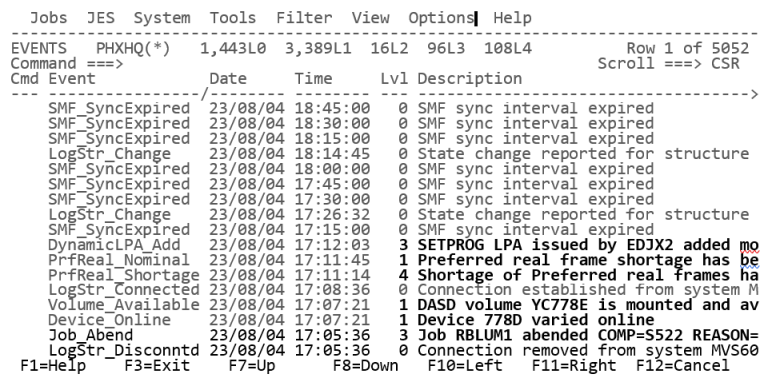Viewport: 768px width, 382px height.
Task: Open the Help menu
Action: click(512, 18)
